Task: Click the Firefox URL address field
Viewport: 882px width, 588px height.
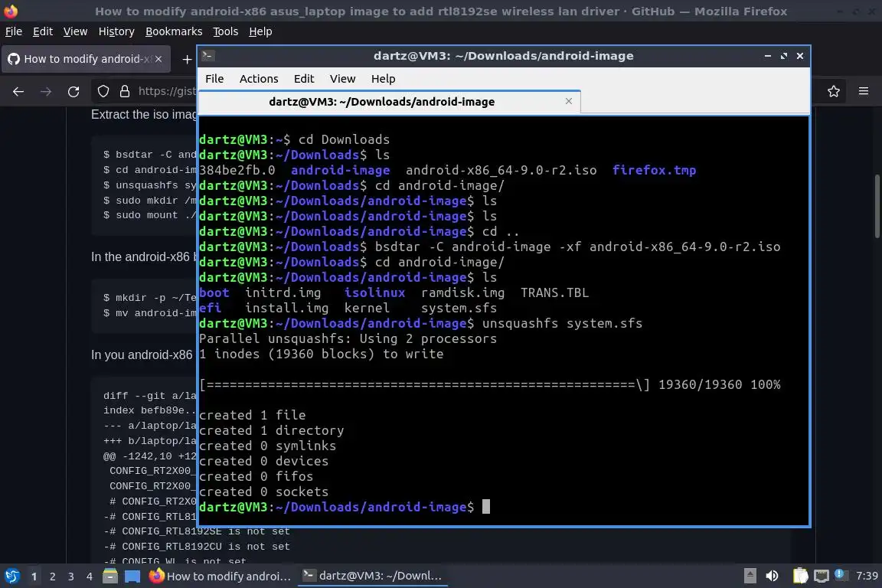Action: click(x=166, y=91)
